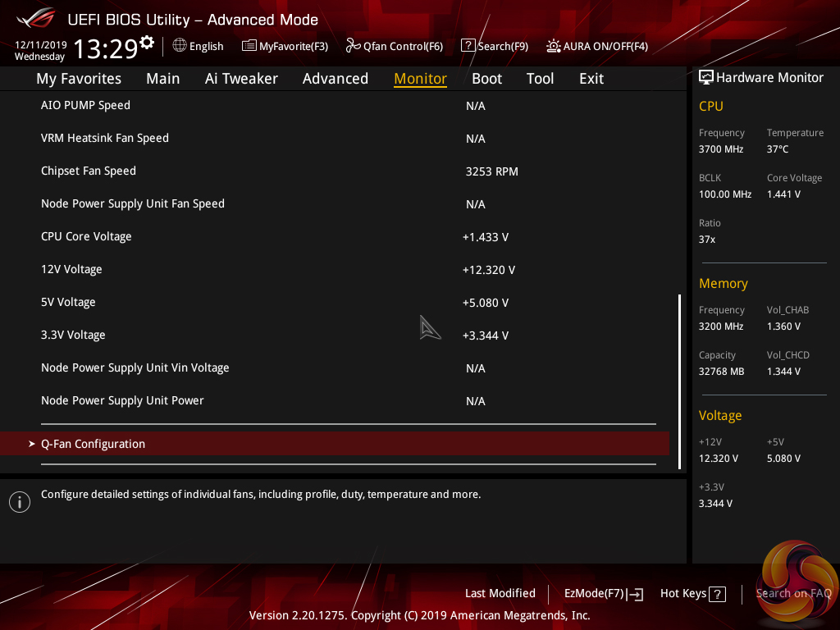Screen dimensions: 840x630
Task: Click the +5.080 V value
Action: (486, 303)
